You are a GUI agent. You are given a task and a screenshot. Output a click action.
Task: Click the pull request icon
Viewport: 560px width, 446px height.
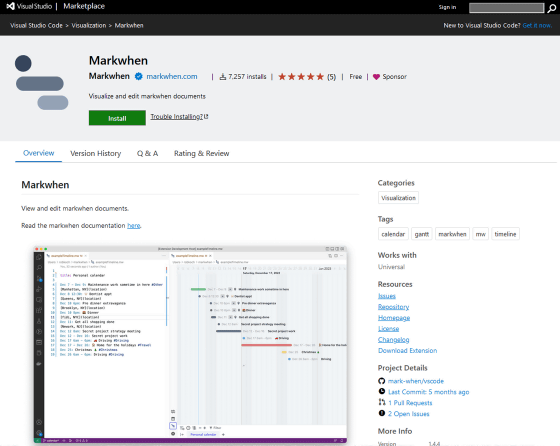tap(382, 402)
